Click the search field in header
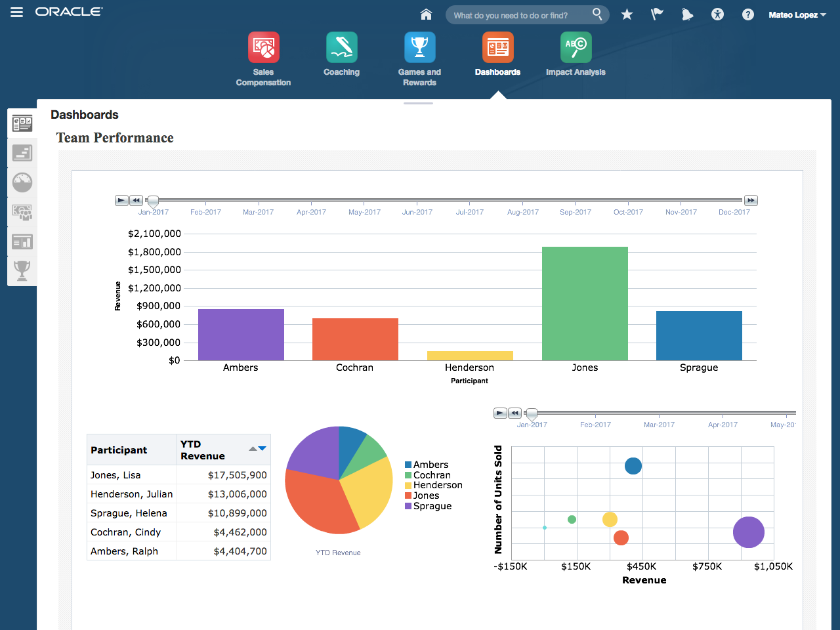The image size is (840, 630). point(521,15)
